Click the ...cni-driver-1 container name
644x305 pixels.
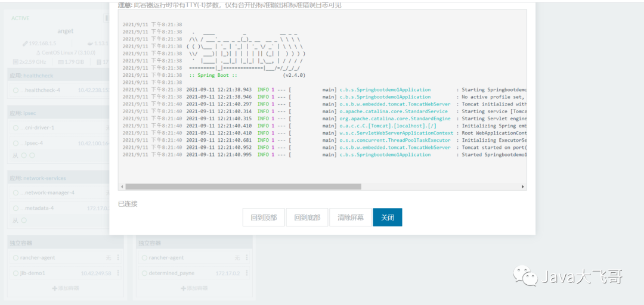click(x=37, y=127)
